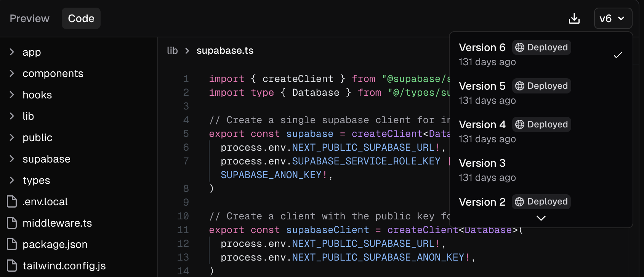Open the public folder
The image size is (644, 277).
[37, 138]
